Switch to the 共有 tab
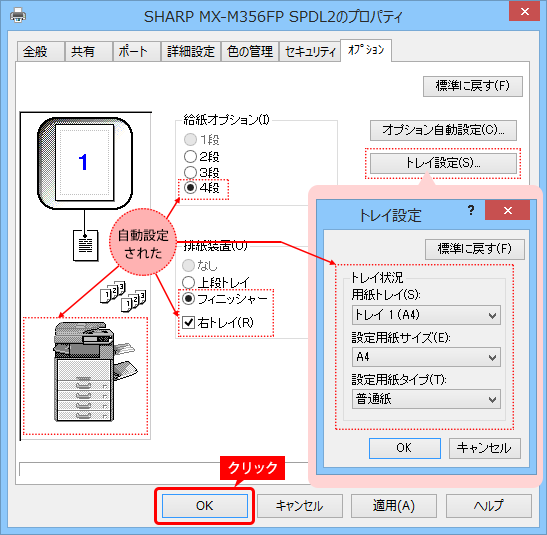This screenshot has height=535, width=547. point(88,52)
